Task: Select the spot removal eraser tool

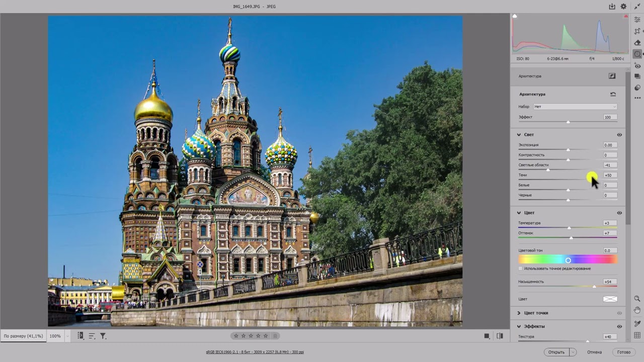Action: click(x=637, y=43)
